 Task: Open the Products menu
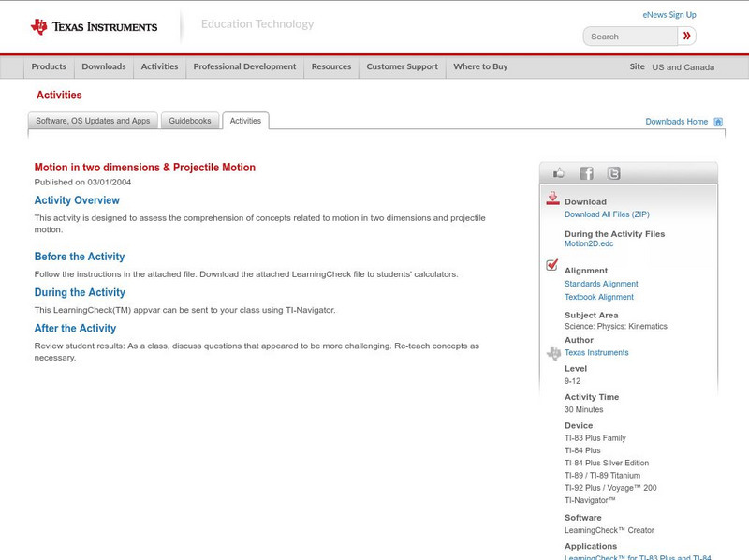(49, 66)
